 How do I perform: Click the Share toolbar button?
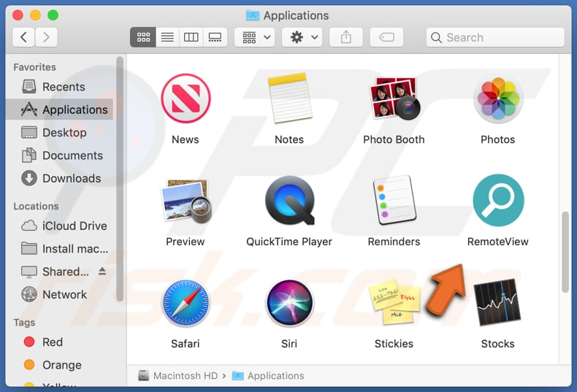coord(346,37)
